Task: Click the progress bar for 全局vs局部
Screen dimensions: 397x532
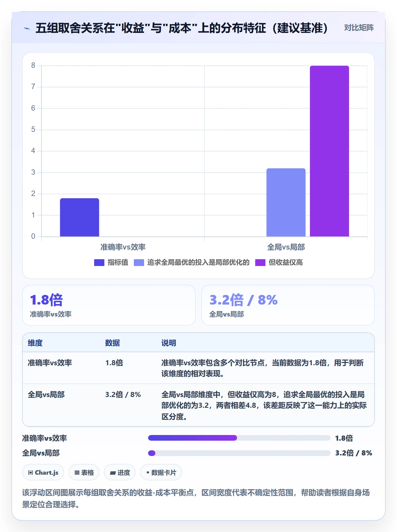Action: 239,453
